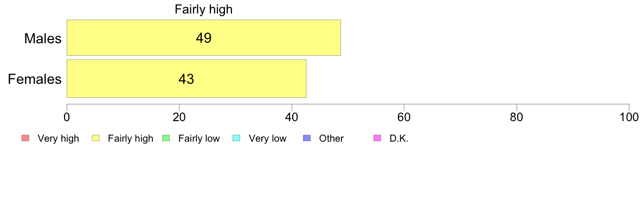Click the Fairly high chart title
The width and height of the screenshot is (644, 199).
tap(204, 9)
